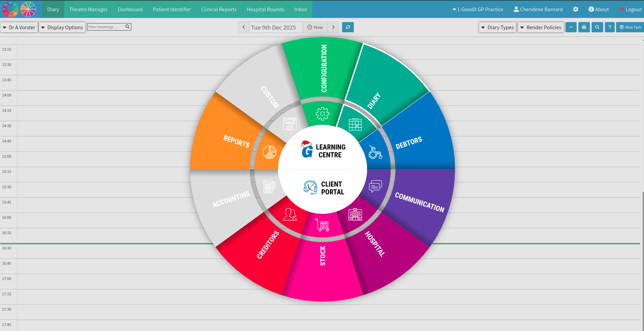
Task: Click the 15:00 time label
Action: click(7, 156)
